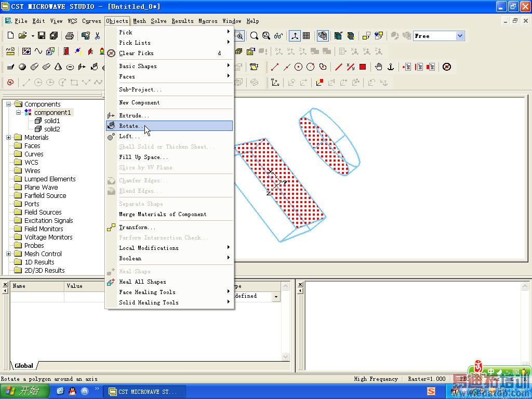Toggle the wireframe view button

point(323,36)
